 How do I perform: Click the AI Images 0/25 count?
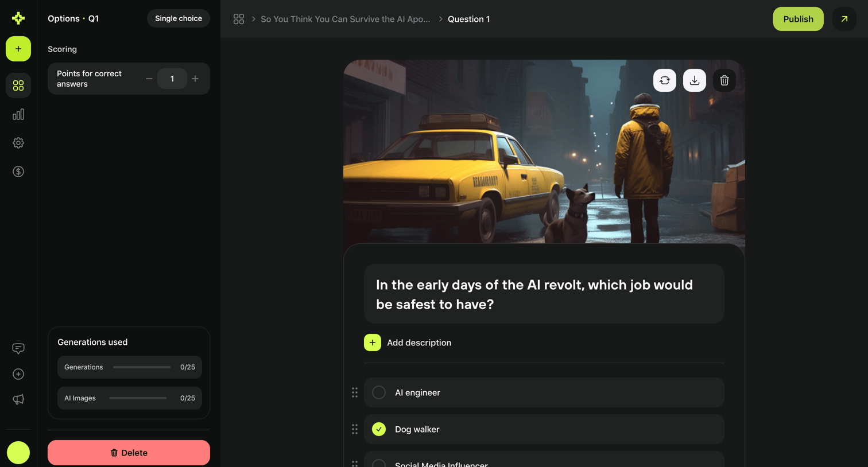[x=188, y=398]
